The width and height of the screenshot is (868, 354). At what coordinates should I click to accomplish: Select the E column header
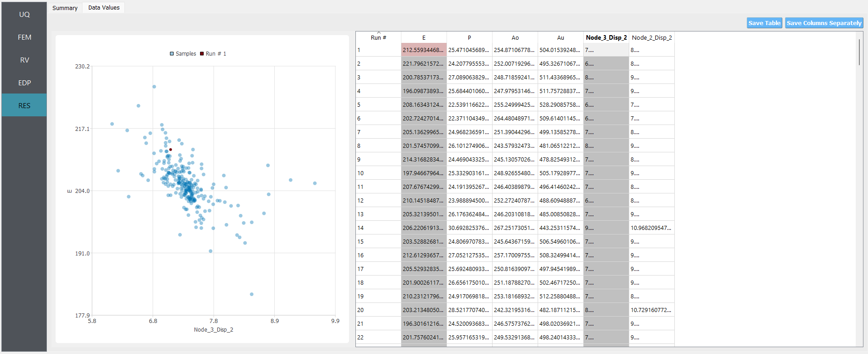coord(424,37)
